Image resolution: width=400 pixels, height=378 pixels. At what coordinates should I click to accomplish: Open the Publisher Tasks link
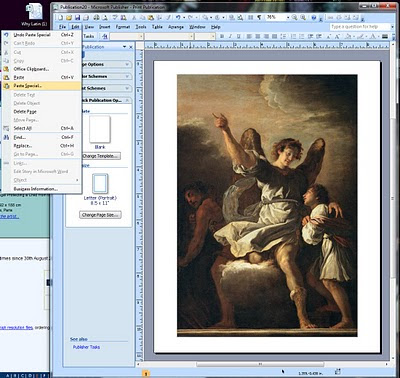pos(86,347)
